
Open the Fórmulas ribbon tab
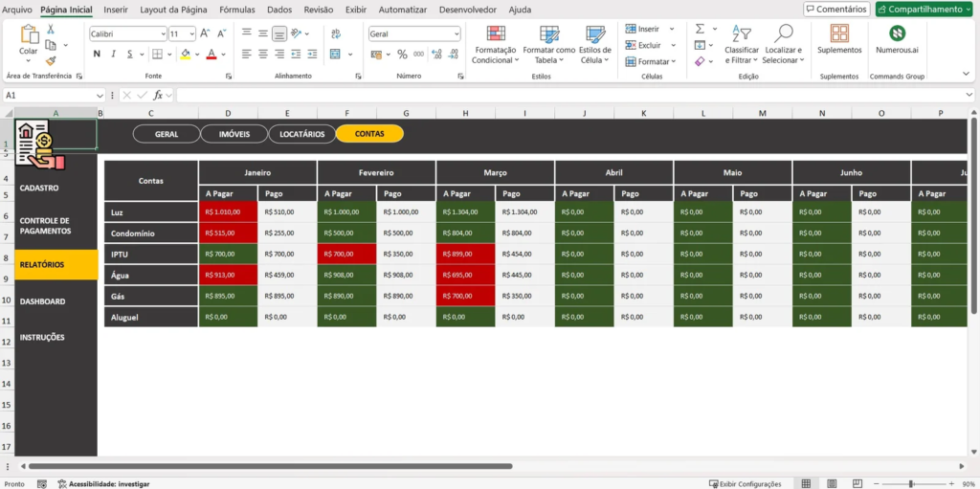click(x=236, y=10)
